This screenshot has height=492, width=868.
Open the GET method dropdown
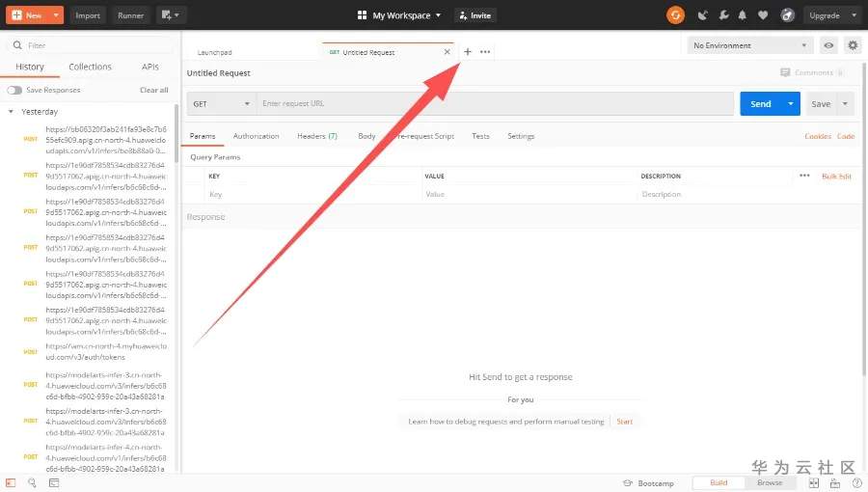pyautogui.click(x=221, y=103)
